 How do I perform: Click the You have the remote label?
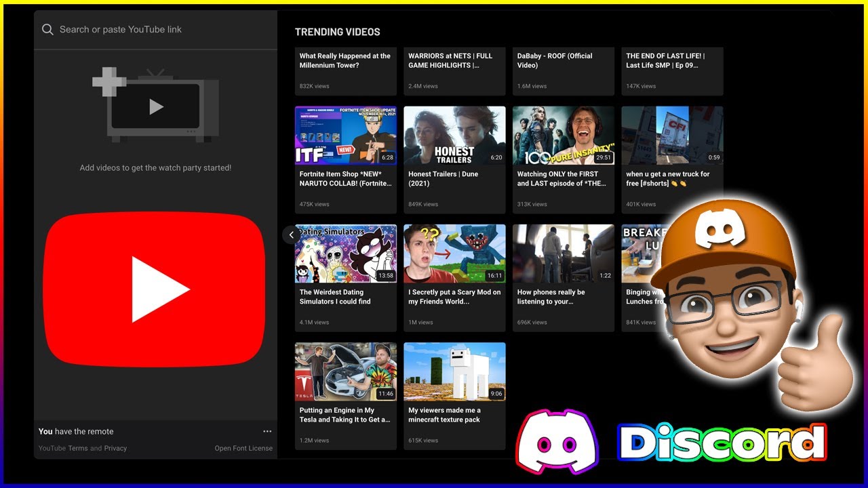pyautogui.click(x=76, y=431)
